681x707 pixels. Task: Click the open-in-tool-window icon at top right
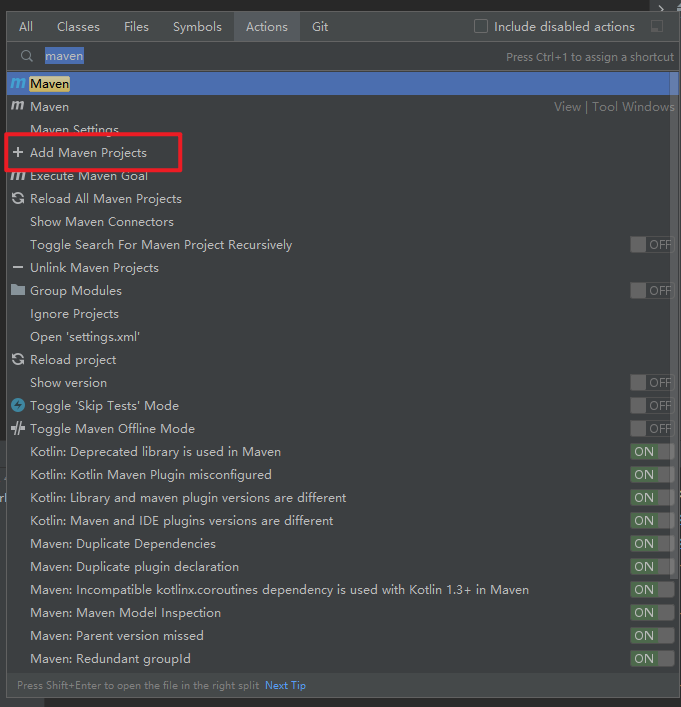[x=657, y=26]
